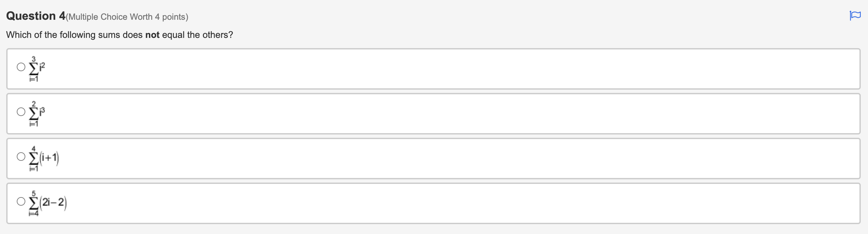The width and height of the screenshot is (868, 234).
Task: Click the question prompt text
Action: 119,35
